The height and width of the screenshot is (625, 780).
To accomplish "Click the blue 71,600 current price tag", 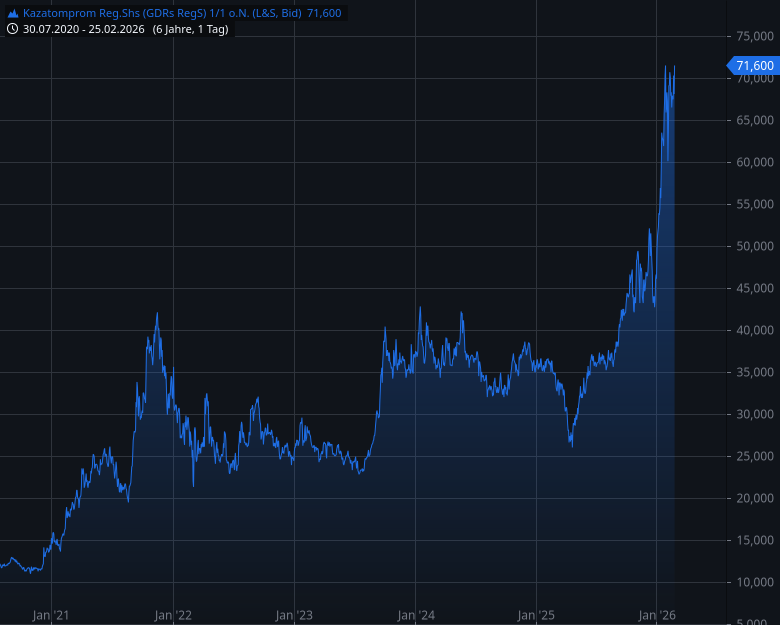I will point(753,66).
